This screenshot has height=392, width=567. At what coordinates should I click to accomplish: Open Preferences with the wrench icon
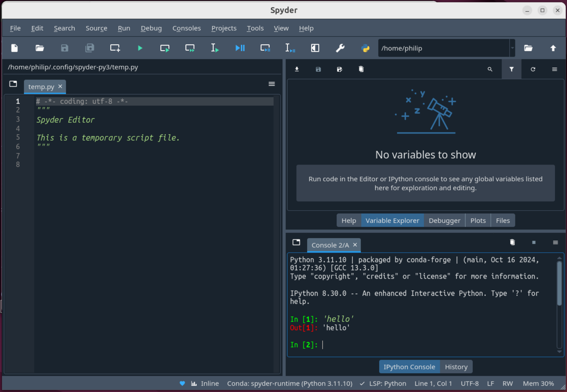point(340,48)
